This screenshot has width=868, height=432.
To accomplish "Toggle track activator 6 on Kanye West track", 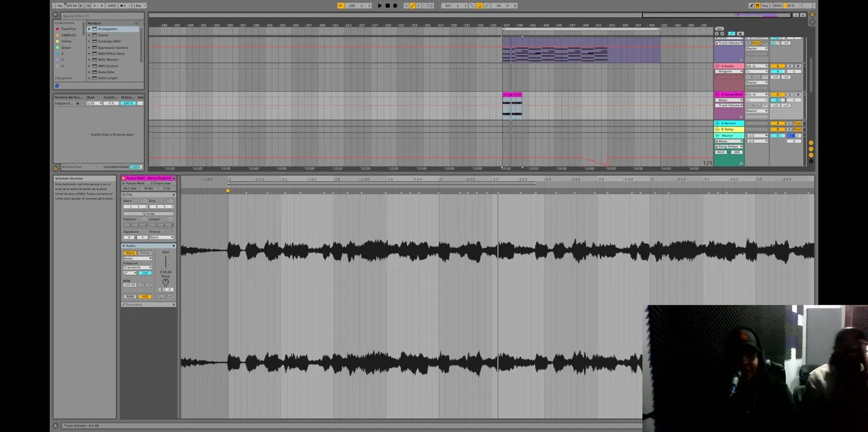I will point(778,94).
